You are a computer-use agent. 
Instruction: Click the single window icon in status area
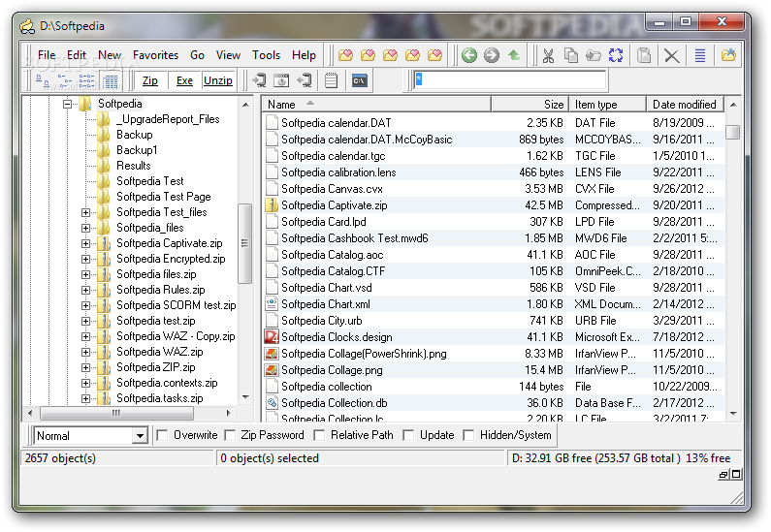pyautogui.click(x=736, y=475)
